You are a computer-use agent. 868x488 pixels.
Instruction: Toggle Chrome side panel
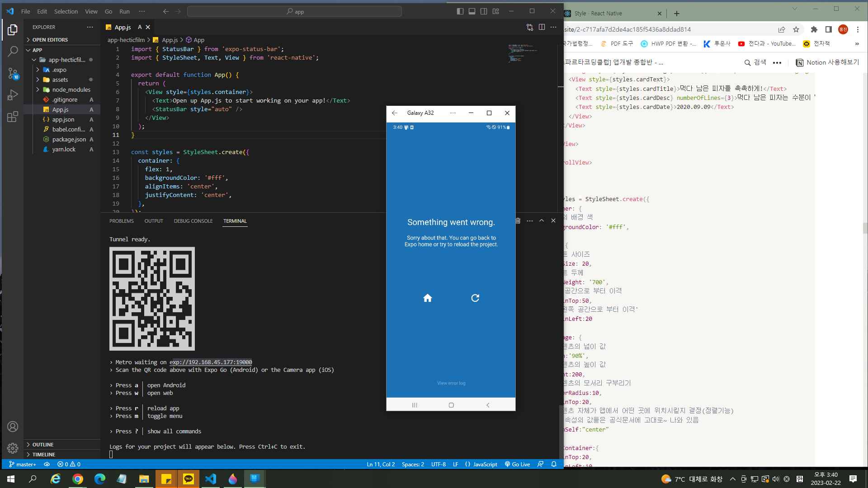pos(829,29)
